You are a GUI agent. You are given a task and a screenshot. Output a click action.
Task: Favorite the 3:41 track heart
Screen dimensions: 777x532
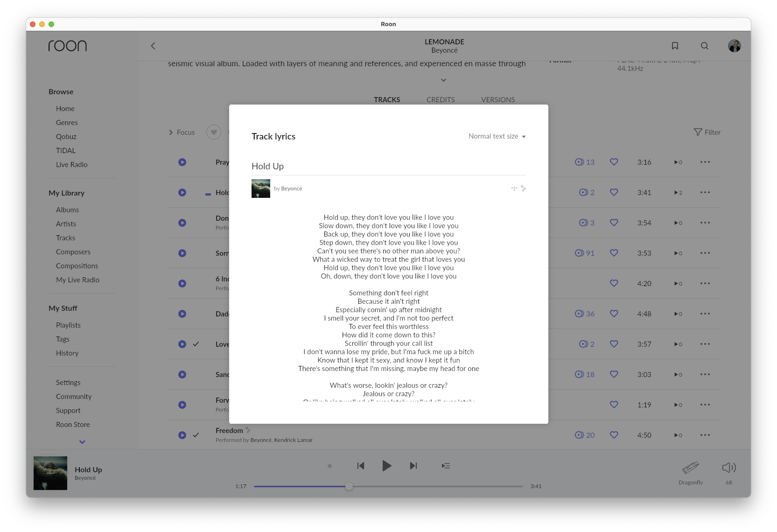point(614,192)
